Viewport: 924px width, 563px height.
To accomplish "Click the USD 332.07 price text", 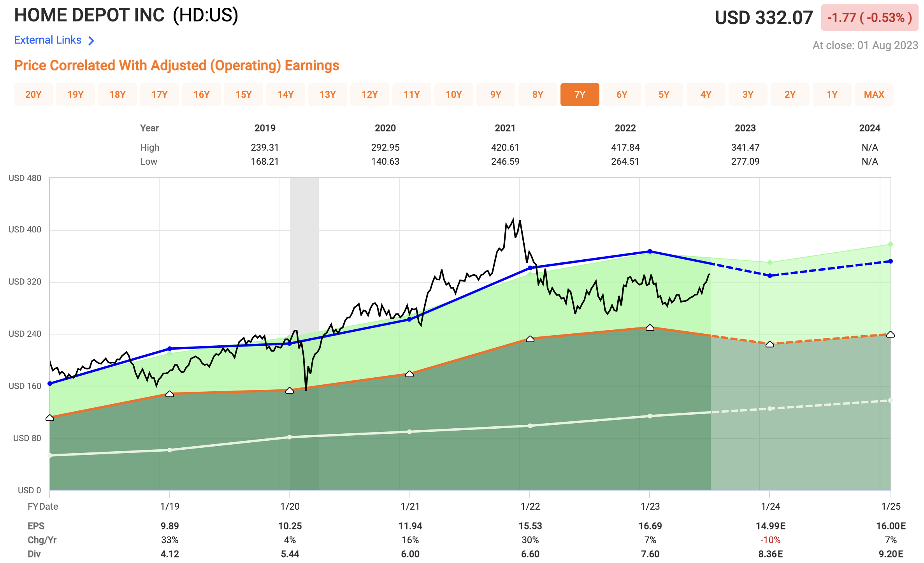I will [x=764, y=18].
